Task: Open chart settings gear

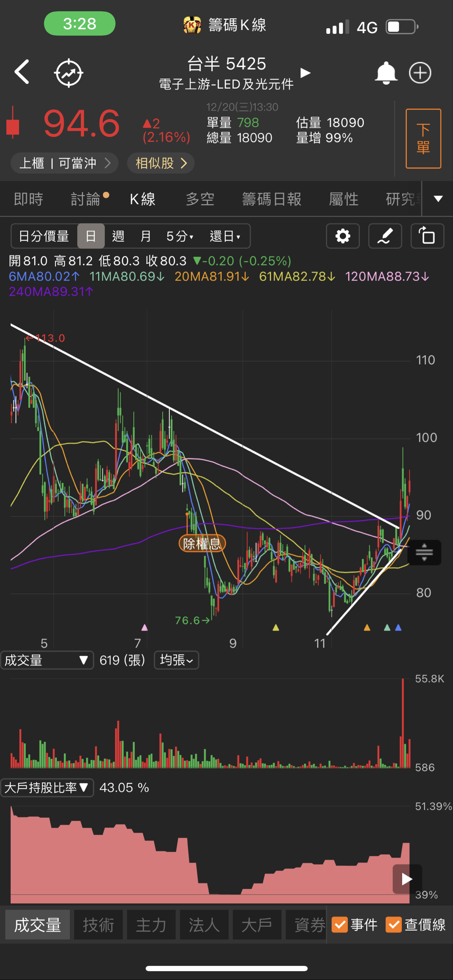Action: (x=343, y=236)
